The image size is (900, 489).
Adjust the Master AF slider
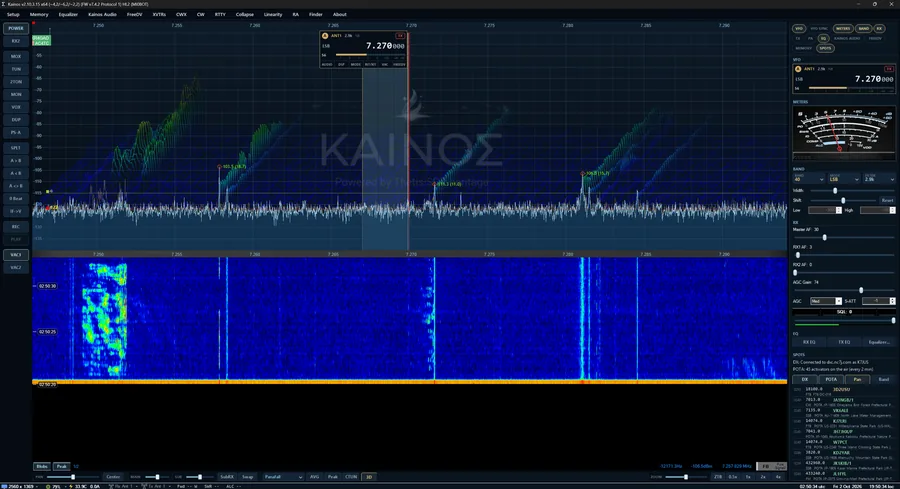pyautogui.click(x=844, y=238)
